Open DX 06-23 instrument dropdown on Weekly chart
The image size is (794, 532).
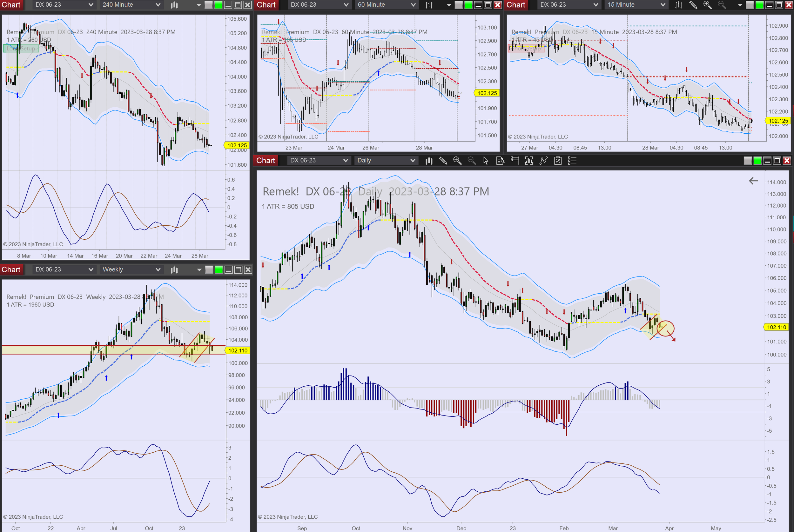click(64, 270)
